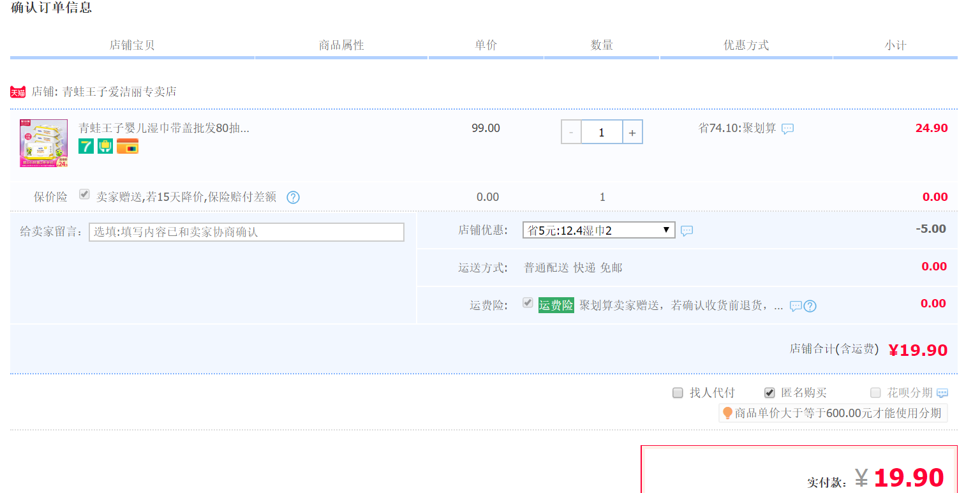Click the 匿名购买 label text

pos(804,393)
